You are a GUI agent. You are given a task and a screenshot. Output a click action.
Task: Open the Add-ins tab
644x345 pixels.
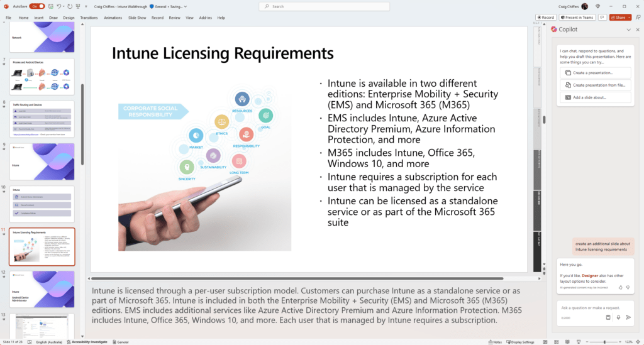click(x=206, y=18)
